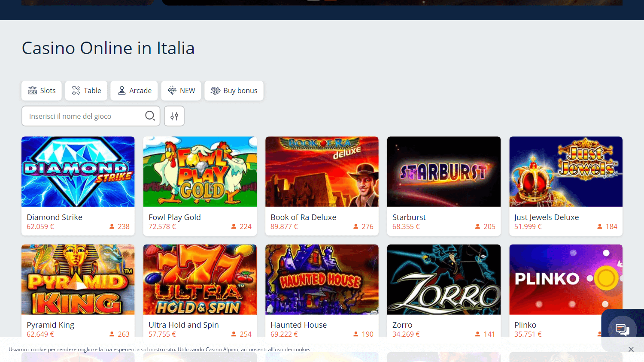Click the player icon next to Diamond Strike
Image resolution: width=644 pixels, height=362 pixels.
[x=111, y=226]
